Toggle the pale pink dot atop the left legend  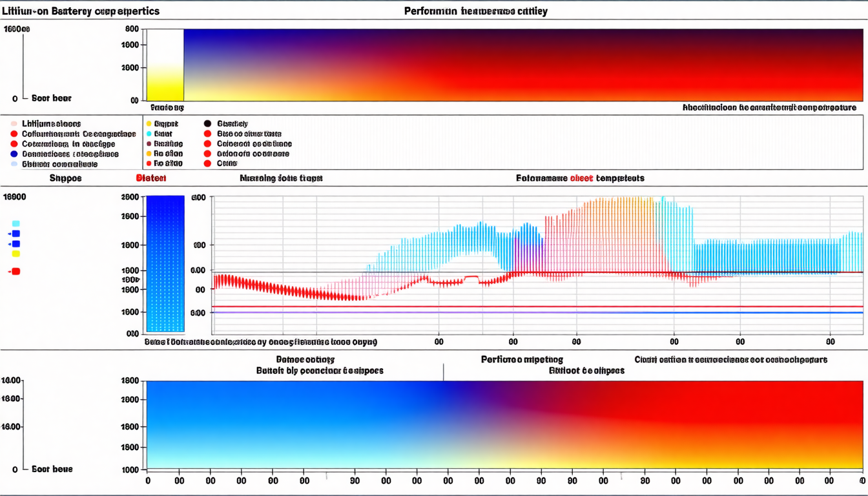[x=14, y=123]
